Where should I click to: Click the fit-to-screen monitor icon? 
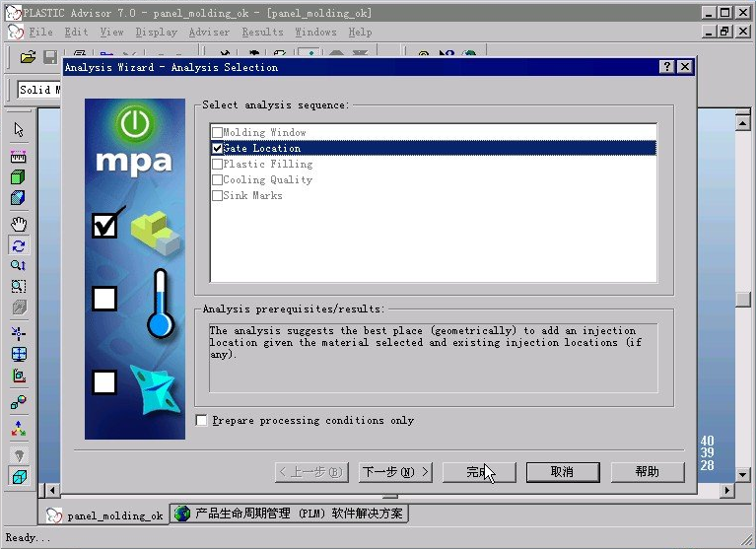[19, 354]
